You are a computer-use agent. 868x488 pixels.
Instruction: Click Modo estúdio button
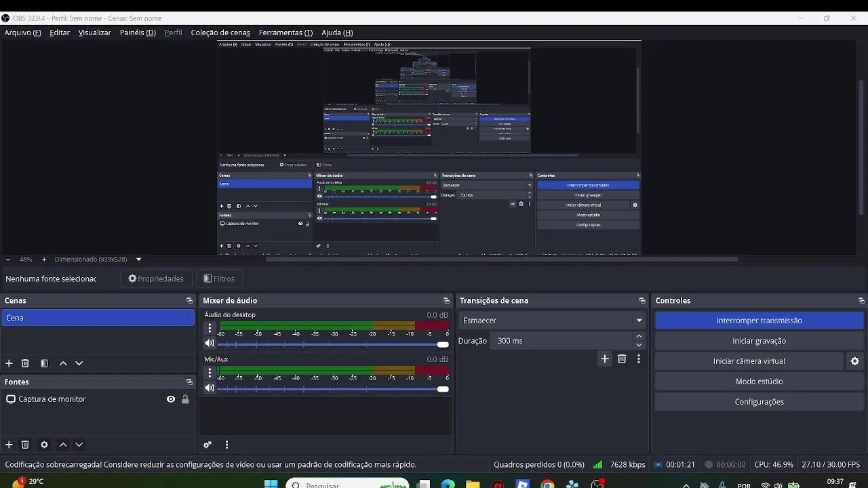point(759,382)
